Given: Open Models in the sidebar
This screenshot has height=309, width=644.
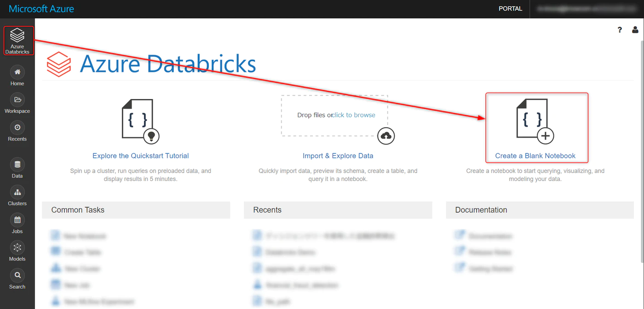Looking at the screenshot, I should (x=17, y=247).
